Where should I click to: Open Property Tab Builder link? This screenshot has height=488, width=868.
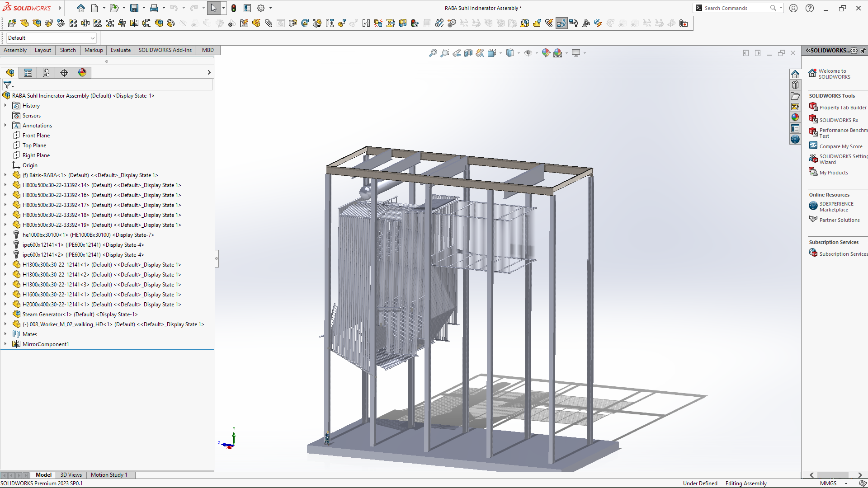(843, 108)
